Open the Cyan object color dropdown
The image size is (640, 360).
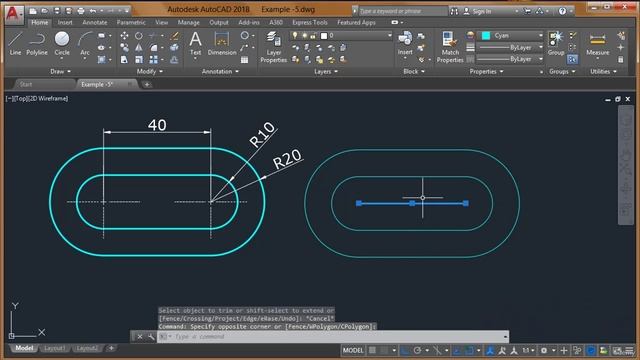(x=510, y=36)
